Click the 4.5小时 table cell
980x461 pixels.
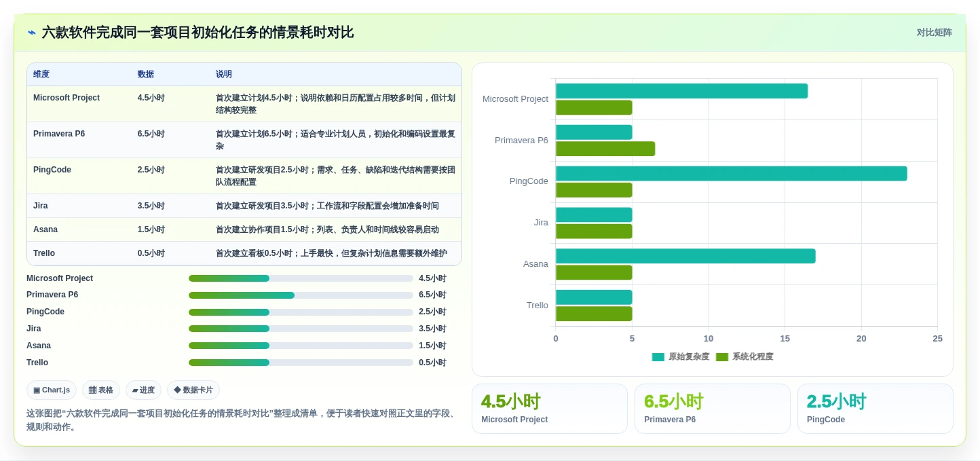point(151,98)
